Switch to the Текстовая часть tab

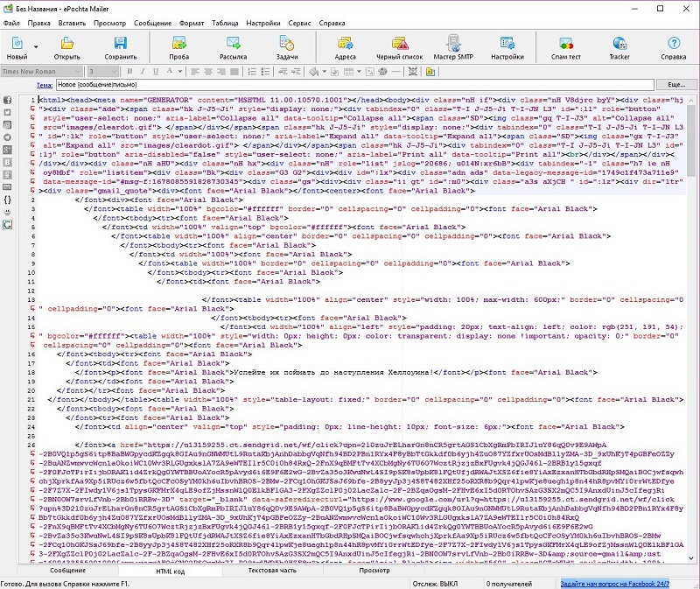click(272, 571)
